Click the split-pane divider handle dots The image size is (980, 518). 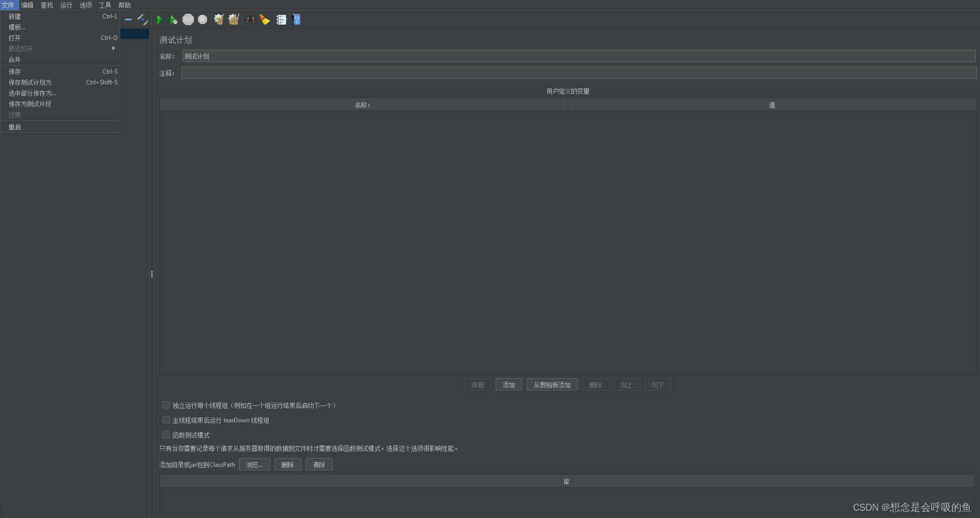pyautogui.click(x=152, y=274)
